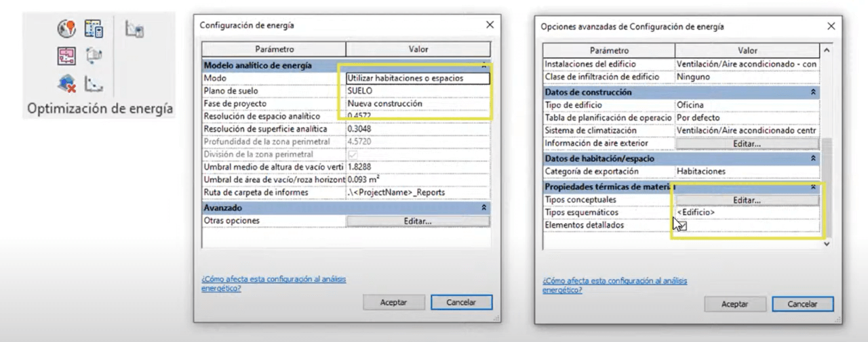Click the Resolución de espacio analítico value
Image resolution: width=868 pixels, height=342 pixels.
pos(417,117)
